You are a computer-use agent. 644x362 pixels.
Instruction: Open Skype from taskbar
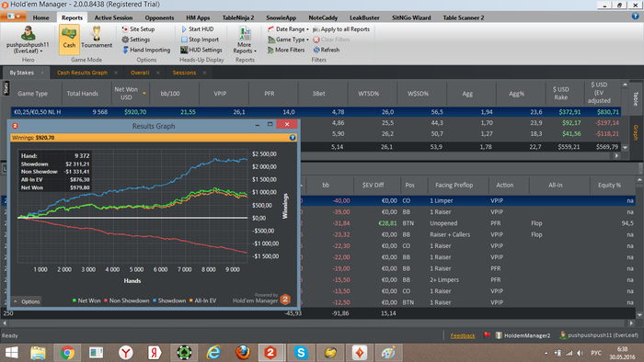[x=301, y=353]
